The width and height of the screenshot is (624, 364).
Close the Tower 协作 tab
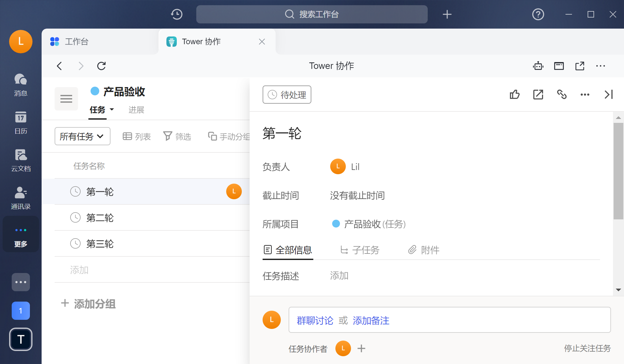click(262, 42)
